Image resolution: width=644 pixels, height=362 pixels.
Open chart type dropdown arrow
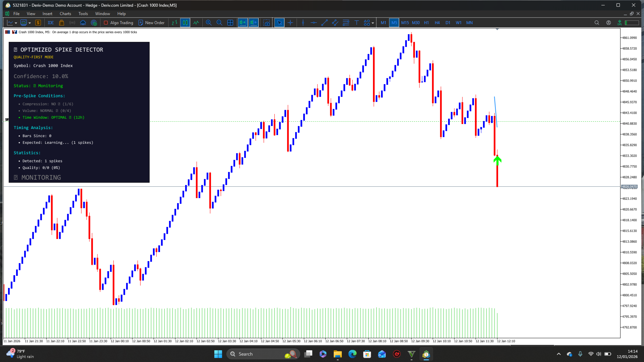click(x=16, y=23)
